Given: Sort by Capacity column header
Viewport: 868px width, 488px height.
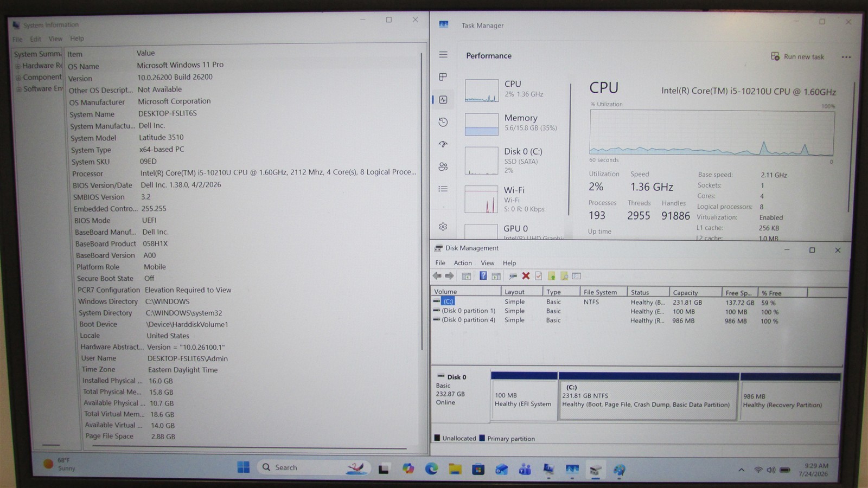Looking at the screenshot, I should tap(695, 293).
